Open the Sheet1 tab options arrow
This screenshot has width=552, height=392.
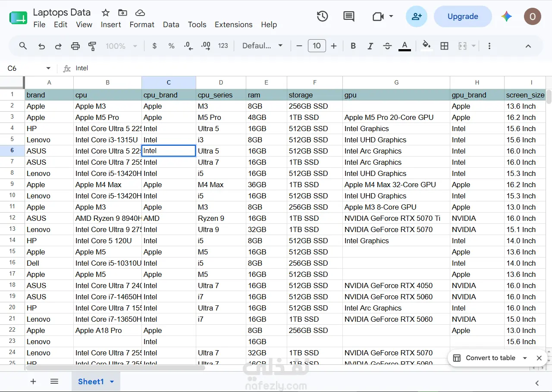(x=112, y=382)
